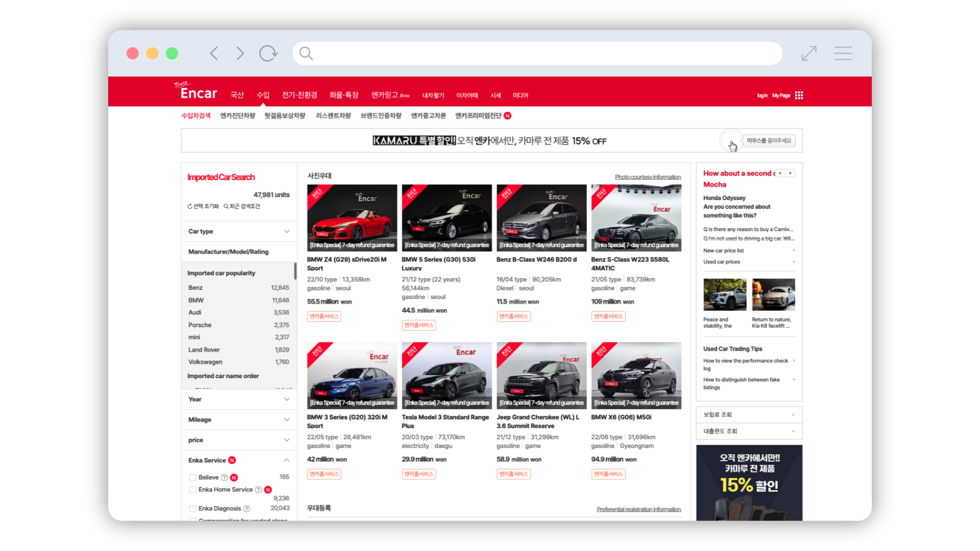The height and width of the screenshot is (551, 980).
Task: Switch to the 리스렌트차량 sub-tab
Action: (x=333, y=116)
